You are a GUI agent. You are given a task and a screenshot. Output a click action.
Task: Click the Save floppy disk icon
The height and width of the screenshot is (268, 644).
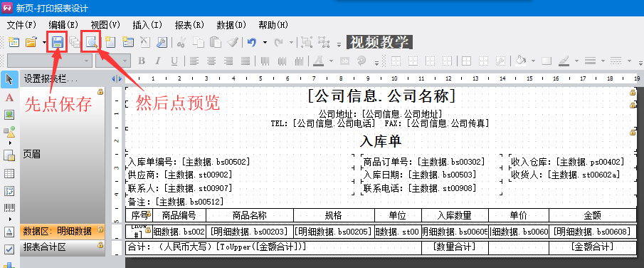(57, 41)
